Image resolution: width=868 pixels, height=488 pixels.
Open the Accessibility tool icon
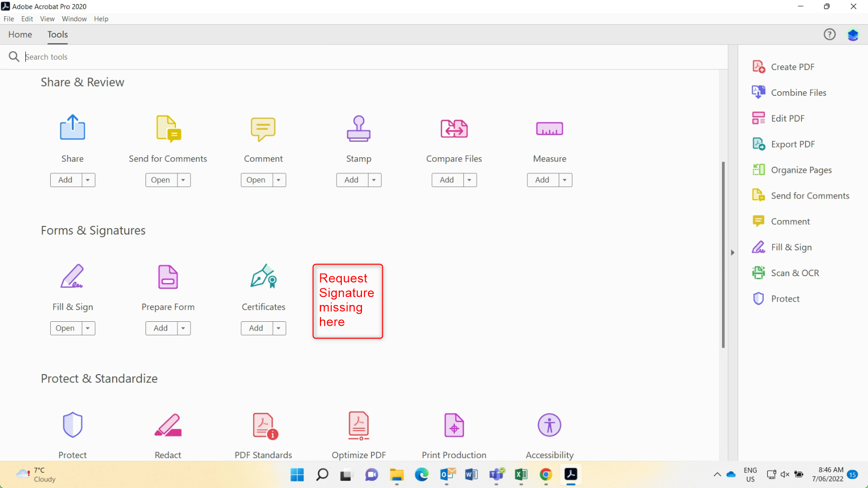tap(550, 425)
